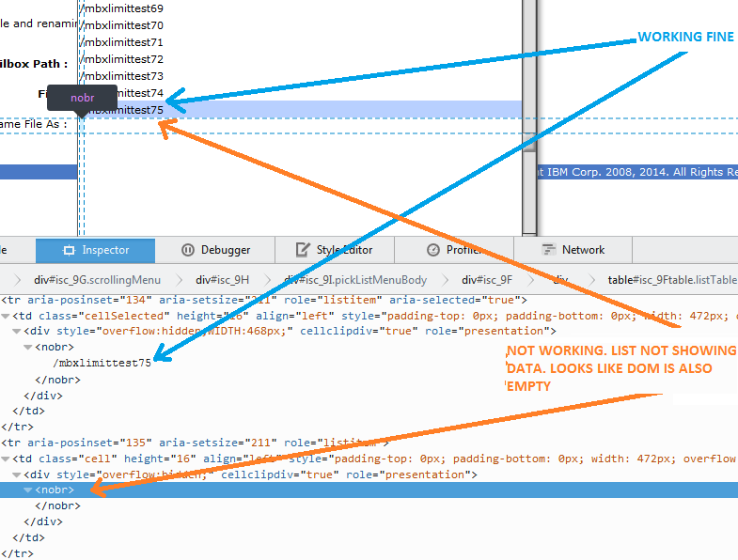
Task: Open the Style Editor tab
Action: 334,250
